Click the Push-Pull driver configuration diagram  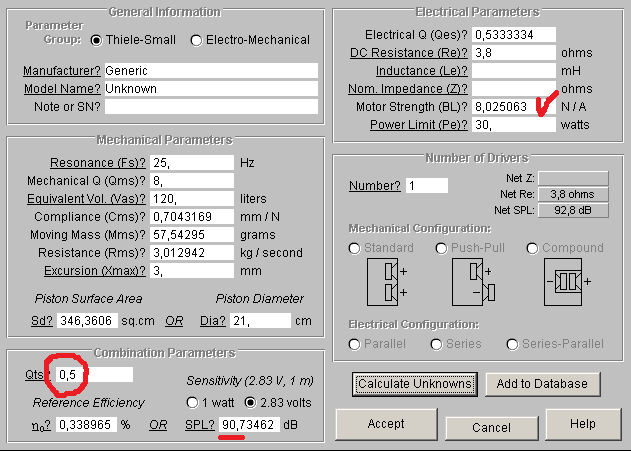coord(473,282)
